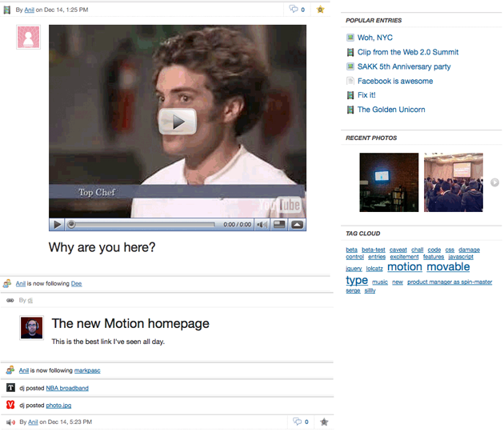Open comments on the 5:23 PM post
The width and height of the screenshot is (504, 432).
(x=301, y=422)
